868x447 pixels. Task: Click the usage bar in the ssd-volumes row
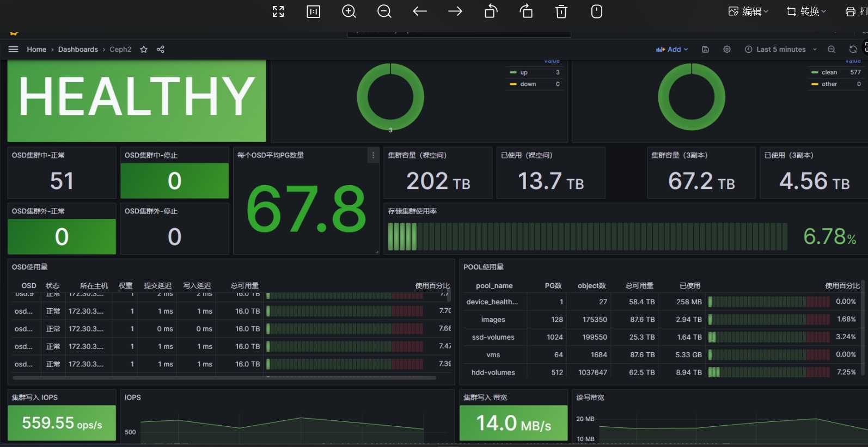coord(769,337)
